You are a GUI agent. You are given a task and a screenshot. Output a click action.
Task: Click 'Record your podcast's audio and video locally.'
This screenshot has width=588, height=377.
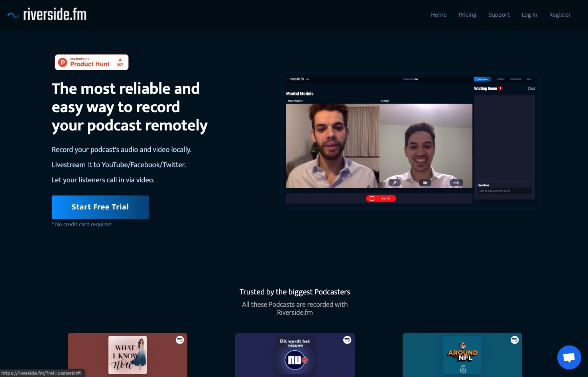coord(122,150)
